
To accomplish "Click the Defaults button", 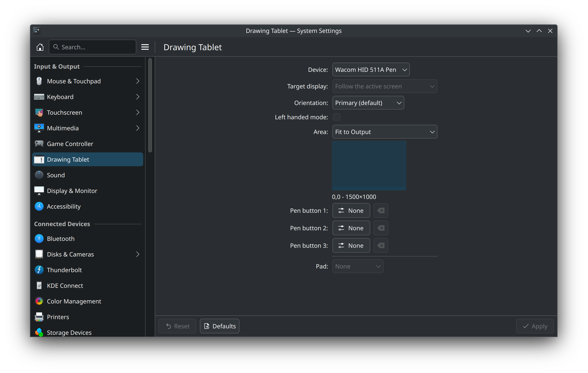I will coord(219,326).
